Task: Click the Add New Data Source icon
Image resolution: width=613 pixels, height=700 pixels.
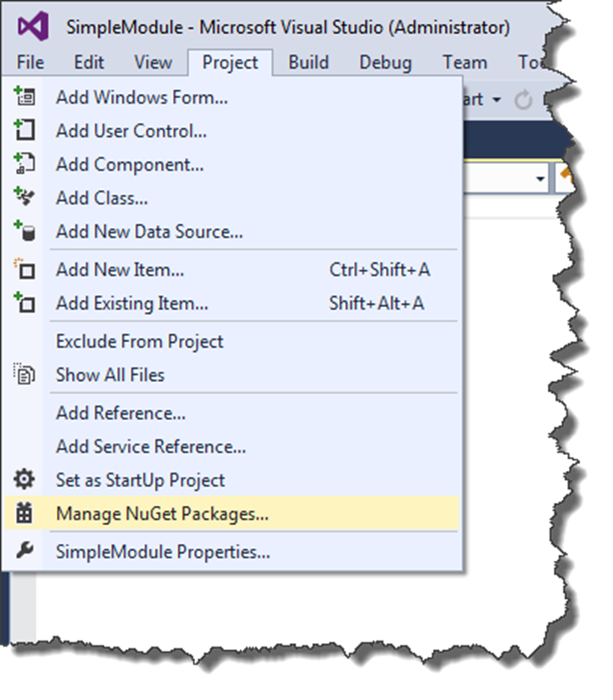Action: (x=25, y=231)
